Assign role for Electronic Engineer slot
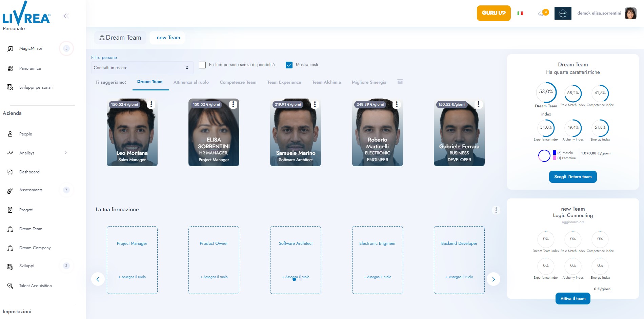644x319 pixels. coord(378,277)
